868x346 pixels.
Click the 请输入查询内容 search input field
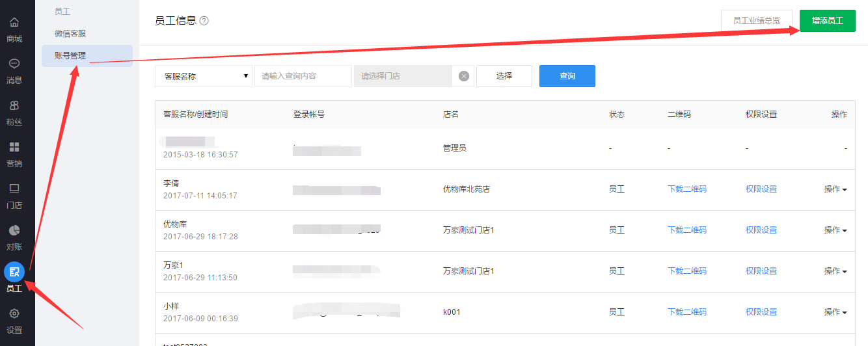[303, 76]
